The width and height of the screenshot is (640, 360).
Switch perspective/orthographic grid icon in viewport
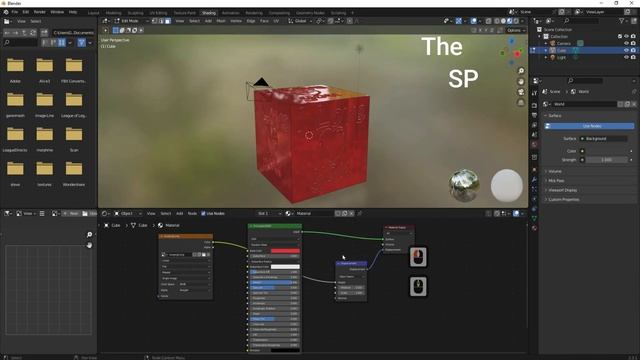click(x=521, y=103)
